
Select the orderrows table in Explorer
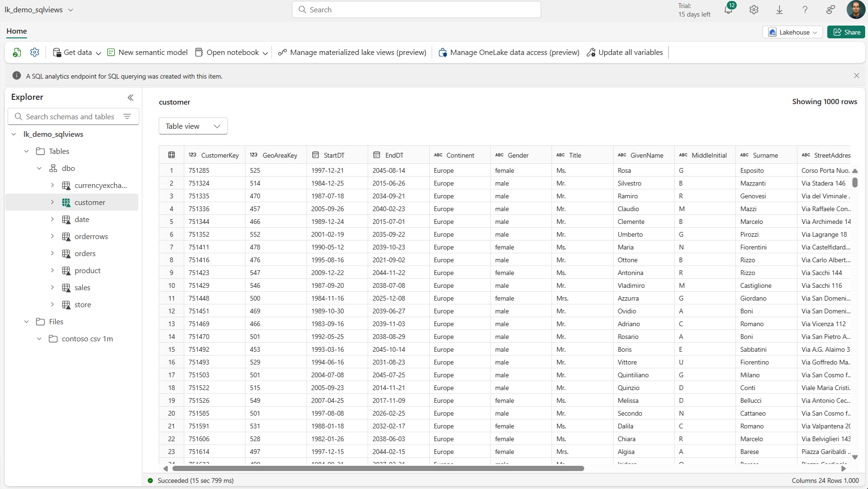pyautogui.click(x=91, y=237)
